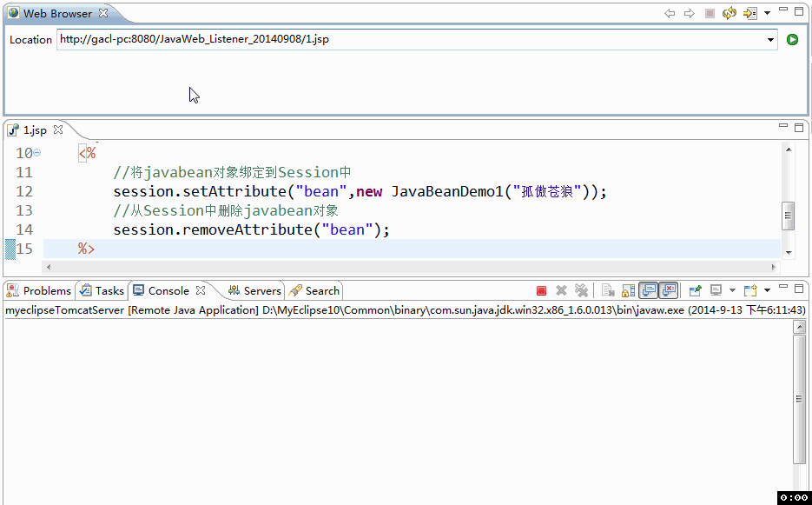Click the Clear Console icon
This screenshot has width=812, height=505.
coord(605,291)
